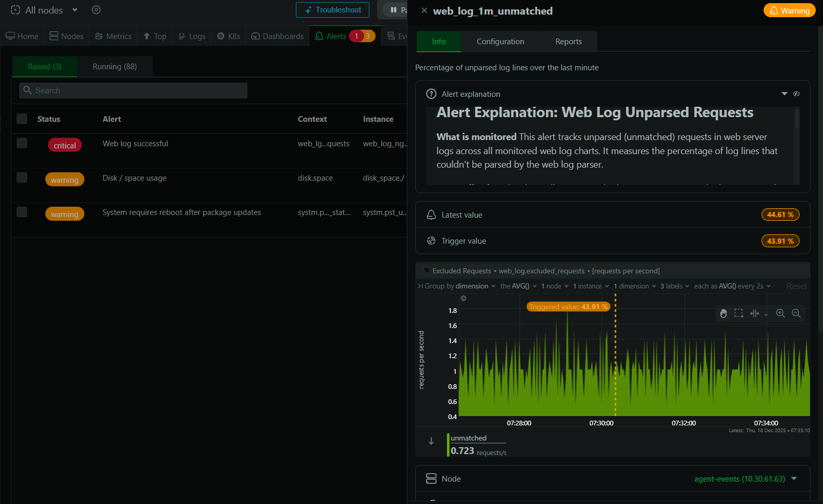The image size is (823, 504).
Task: Switch to Running (88) alerts tab
Action: click(x=115, y=66)
